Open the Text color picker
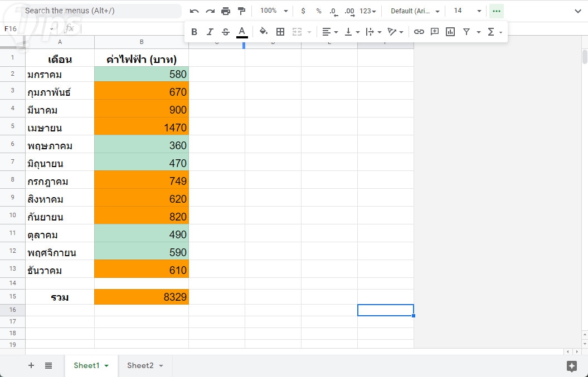This screenshot has height=377, width=588. [242, 32]
